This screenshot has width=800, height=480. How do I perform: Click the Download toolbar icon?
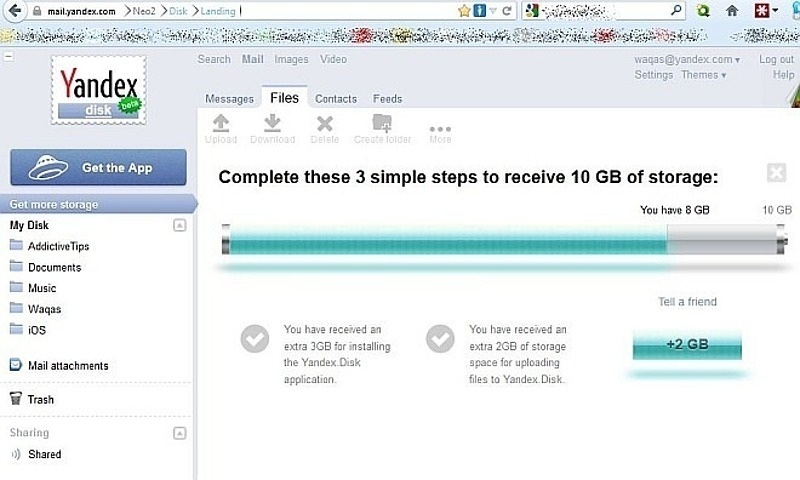[x=272, y=123]
